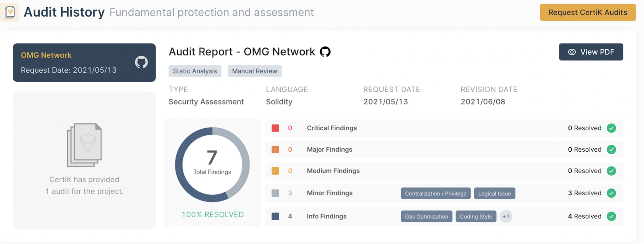Click green check beside Major Findings resolved
This screenshot has height=244, width=644.
611,150
